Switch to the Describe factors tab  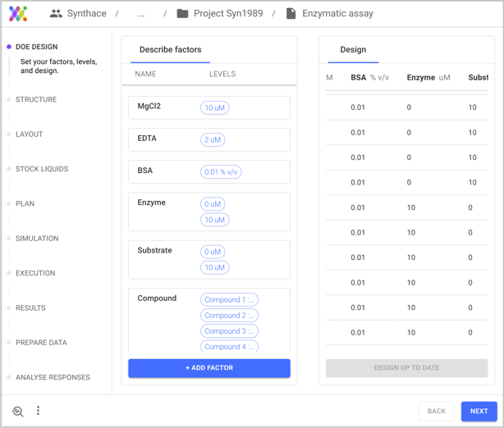click(170, 50)
